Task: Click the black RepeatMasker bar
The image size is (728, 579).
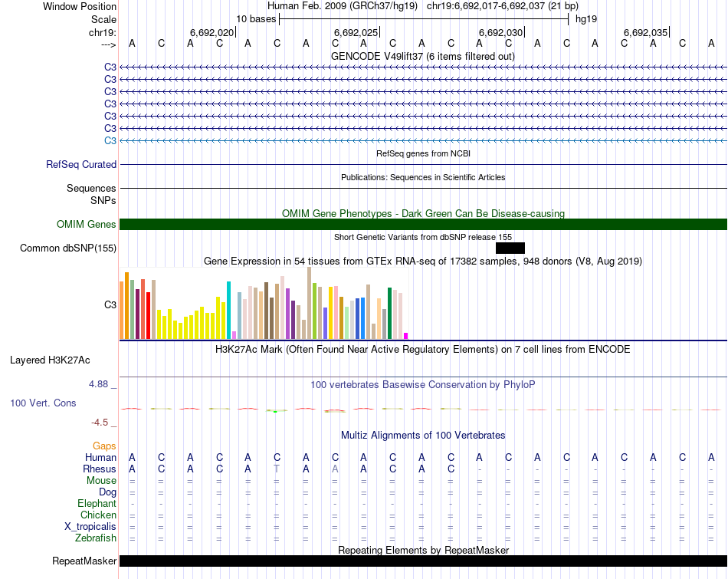Action: (423, 561)
